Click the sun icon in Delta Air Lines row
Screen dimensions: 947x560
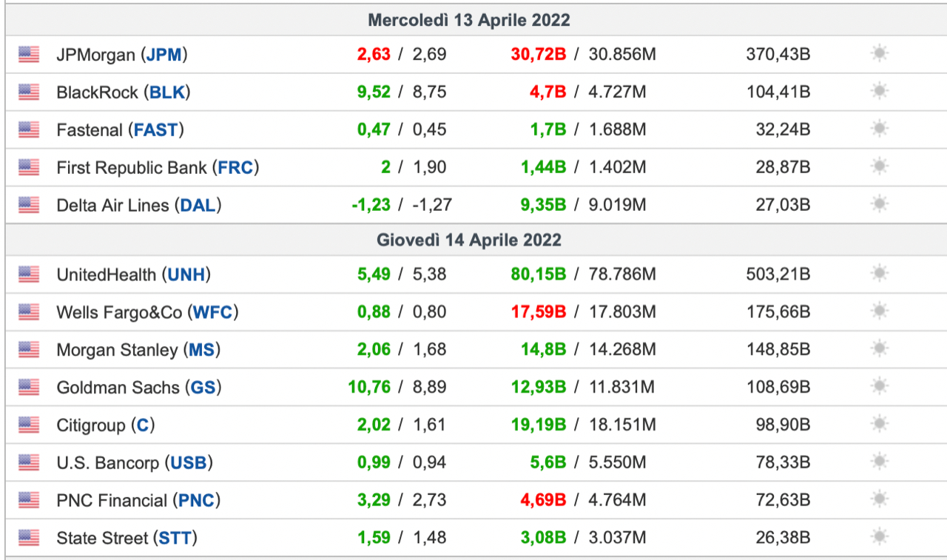[879, 204]
